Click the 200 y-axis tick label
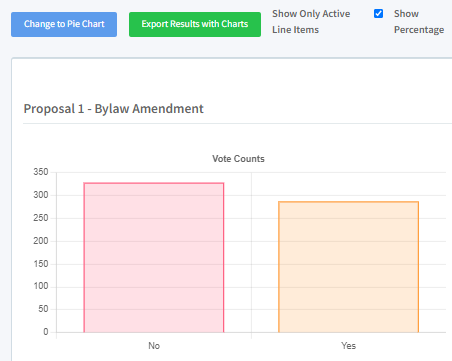The height and width of the screenshot is (361, 452). pos(41,241)
